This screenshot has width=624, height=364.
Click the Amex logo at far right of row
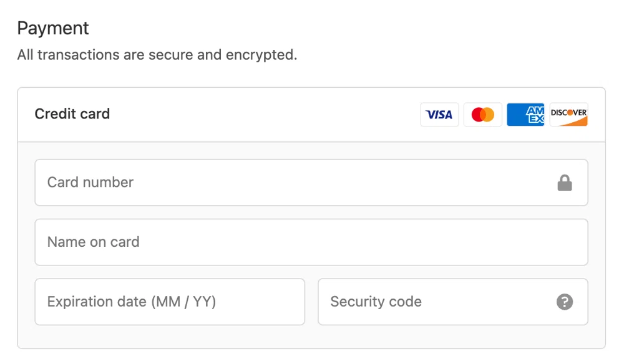tap(525, 114)
